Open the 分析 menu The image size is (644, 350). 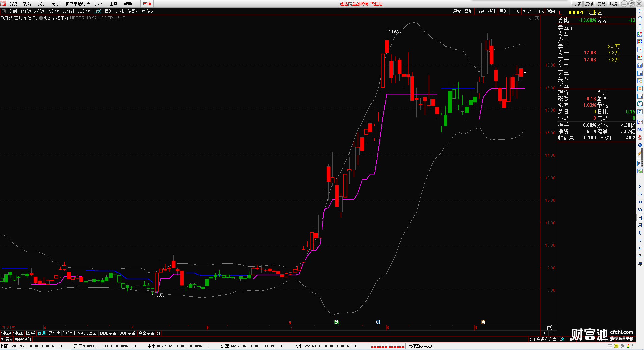pos(56,4)
